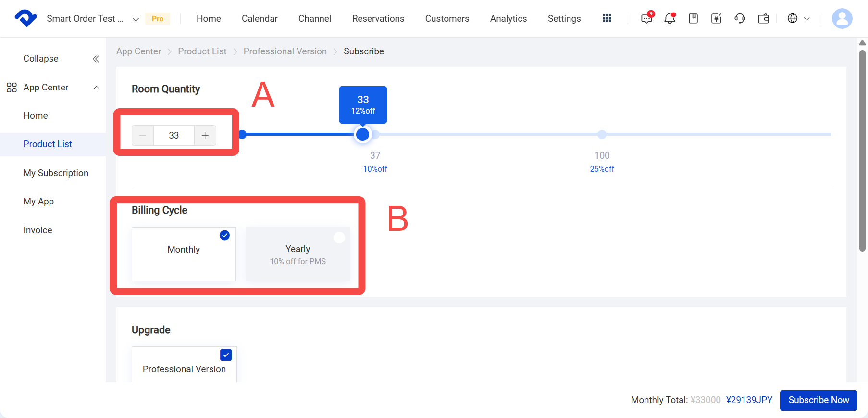Open the Settings menu
Screen dimensions: 868x418
pos(564,18)
